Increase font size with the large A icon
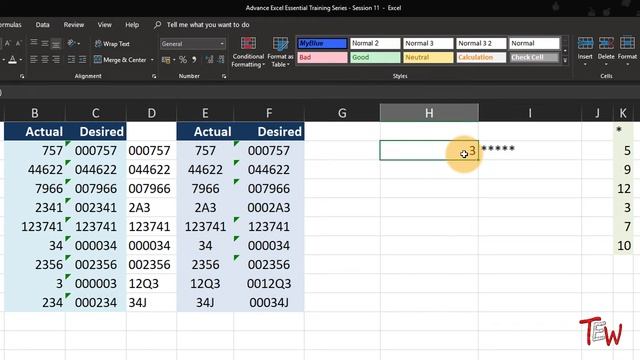640x360 pixels. click(7, 43)
